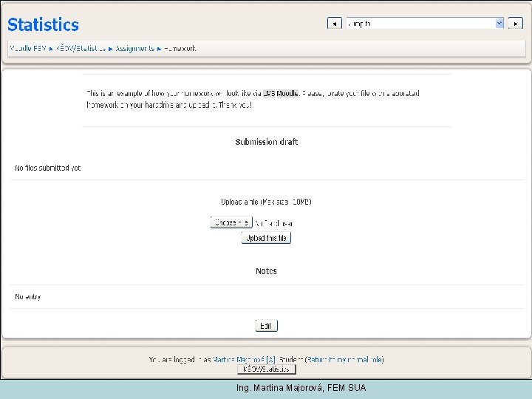
Task: Click the No file chosen text
Action: [274, 223]
